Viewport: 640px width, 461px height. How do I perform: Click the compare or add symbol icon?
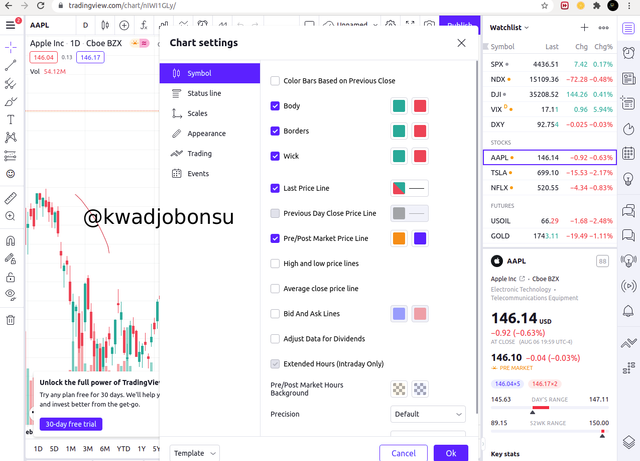click(x=124, y=25)
